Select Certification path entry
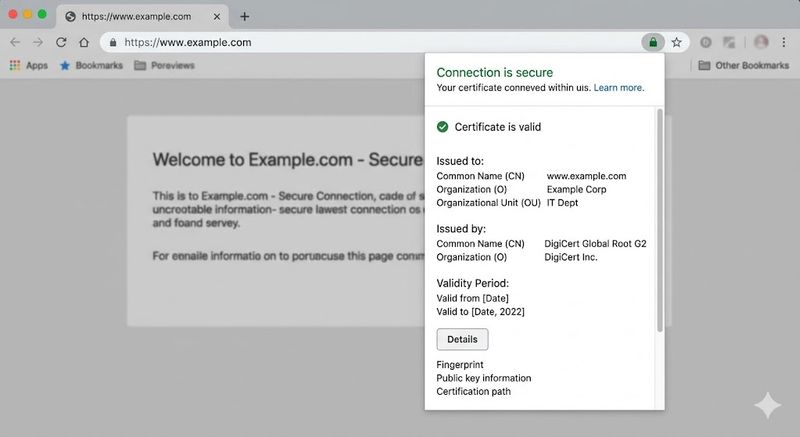Viewport: 800px width, 437px height. 473,392
